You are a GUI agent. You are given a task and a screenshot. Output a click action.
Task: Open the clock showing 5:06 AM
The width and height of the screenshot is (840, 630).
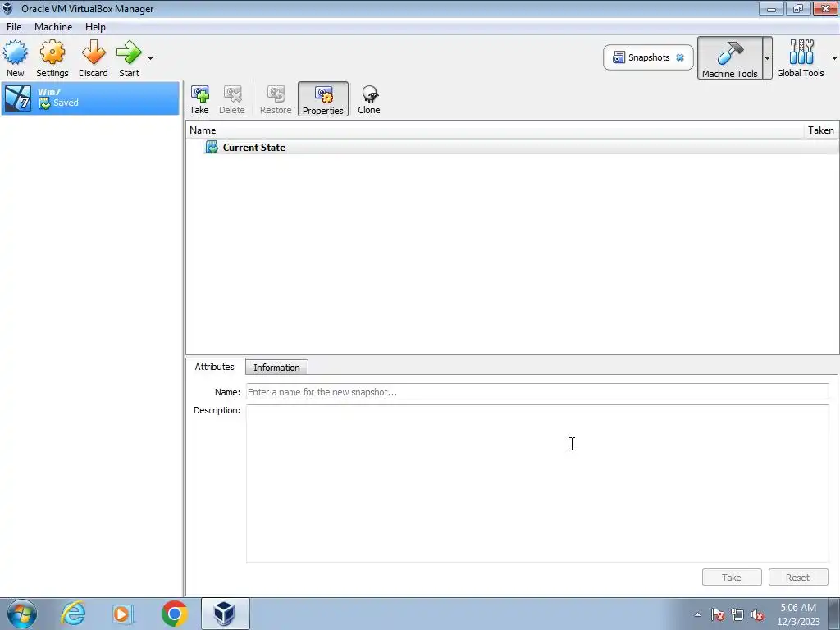coord(798,614)
